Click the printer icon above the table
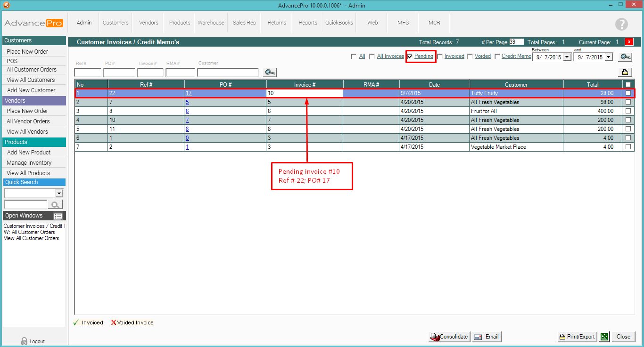This screenshot has width=644, height=347. 625,72
